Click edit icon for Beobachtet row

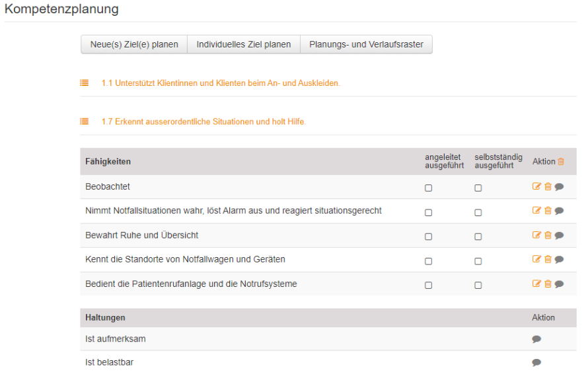click(536, 187)
